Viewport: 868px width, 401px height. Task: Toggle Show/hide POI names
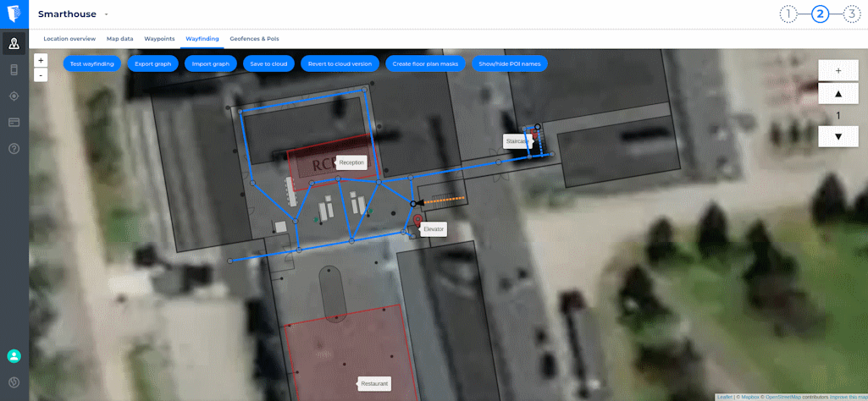tap(509, 63)
